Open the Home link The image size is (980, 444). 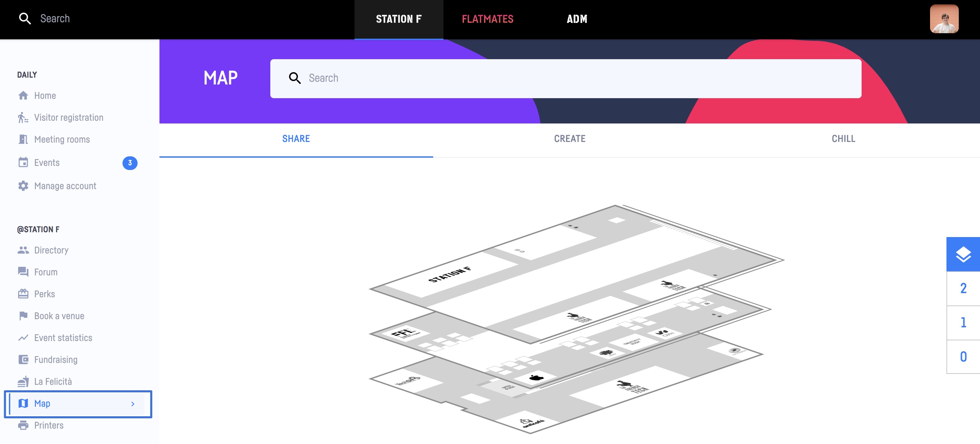pyautogui.click(x=45, y=95)
